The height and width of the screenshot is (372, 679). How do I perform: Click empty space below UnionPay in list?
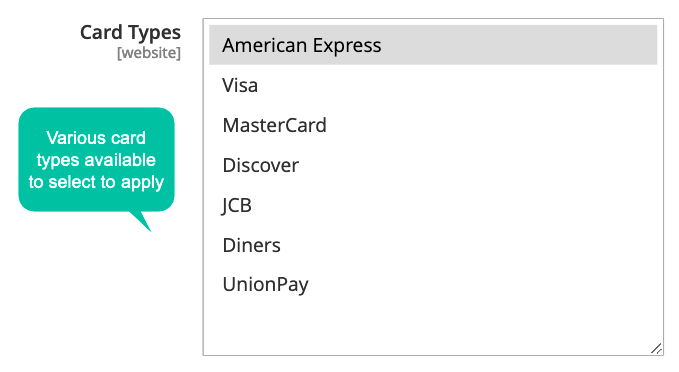[433, 327]
